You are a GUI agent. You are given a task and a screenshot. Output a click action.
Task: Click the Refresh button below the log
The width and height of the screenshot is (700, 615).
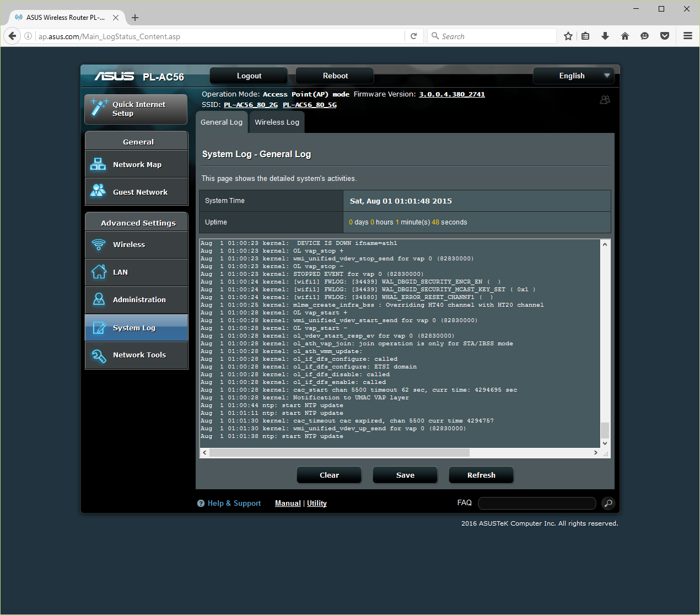pyautogui.click(x=481, y=475)
